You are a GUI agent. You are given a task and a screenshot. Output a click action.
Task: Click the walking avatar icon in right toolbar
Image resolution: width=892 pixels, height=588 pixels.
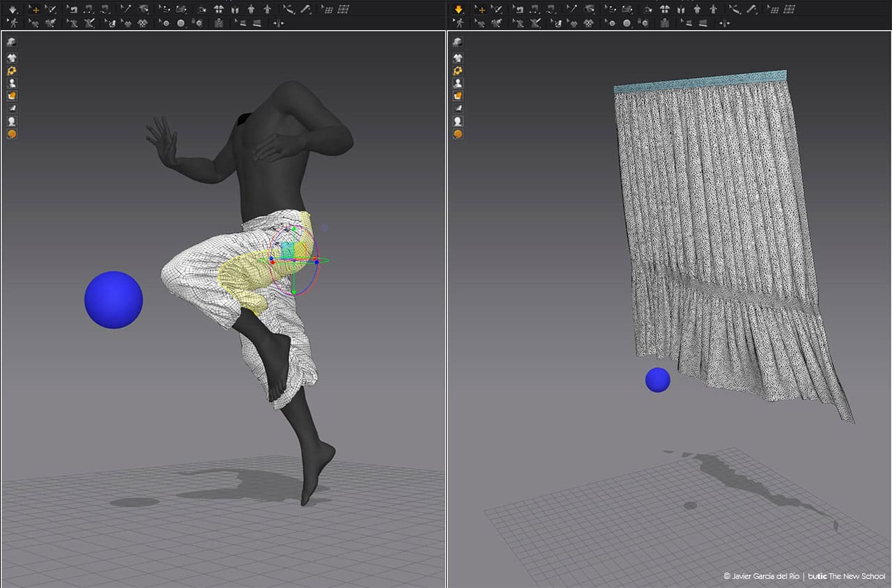458,23
